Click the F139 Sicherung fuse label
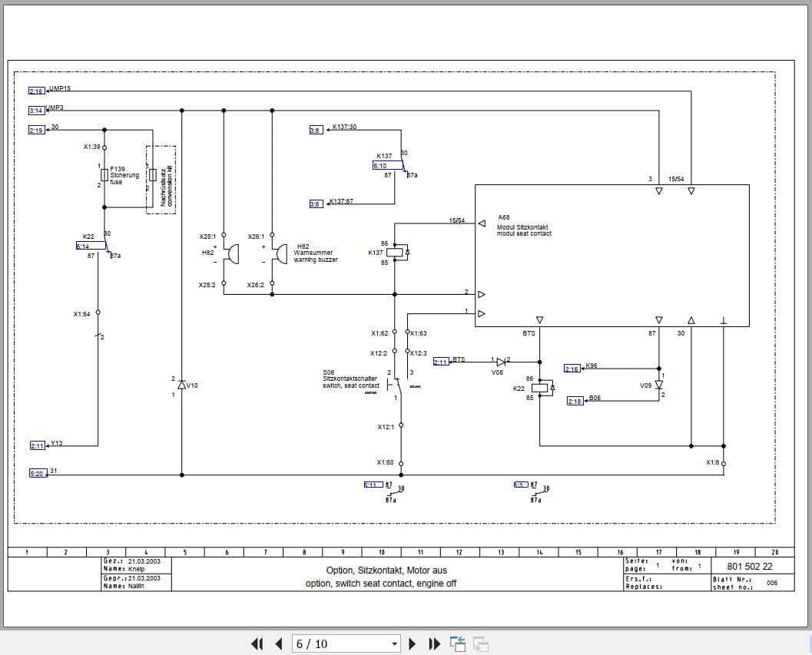This screenshot has width=812, height=655. pyautogui.click(x=124, y=175)
